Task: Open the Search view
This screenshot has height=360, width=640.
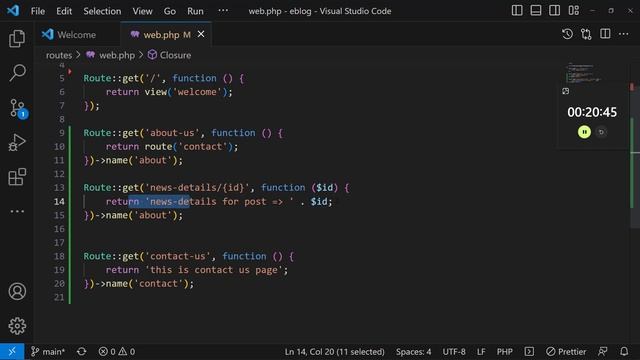Action: (17, 73)
